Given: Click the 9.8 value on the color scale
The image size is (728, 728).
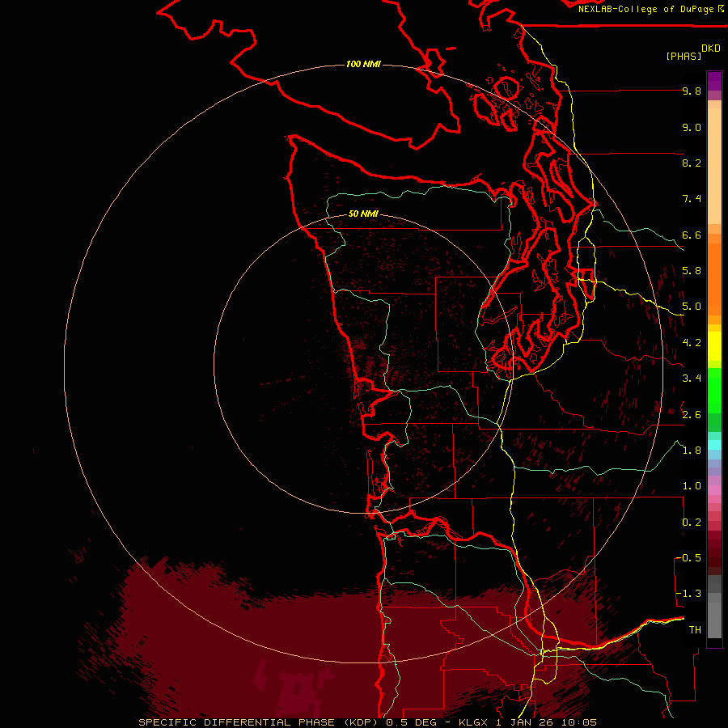Looking at the screenshot, I should [692, 91].
